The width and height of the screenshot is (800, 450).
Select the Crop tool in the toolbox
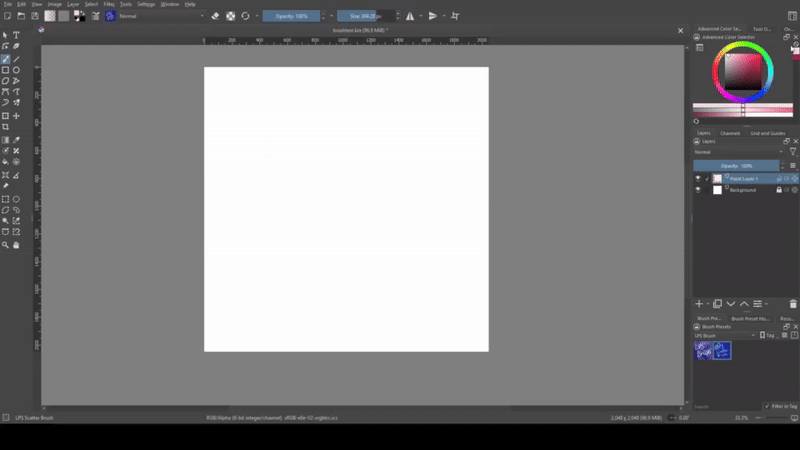coord(5,127)
